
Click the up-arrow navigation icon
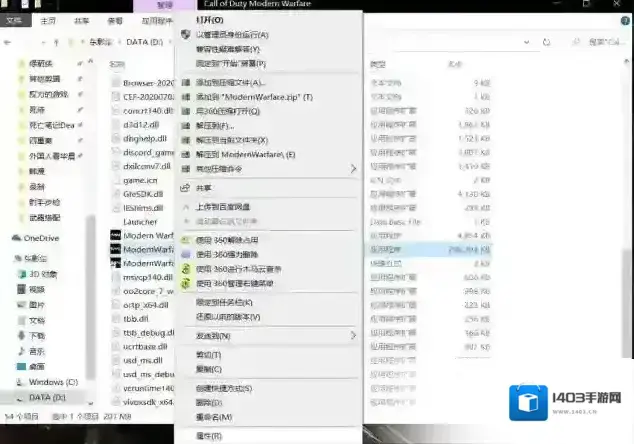point(56,42)
